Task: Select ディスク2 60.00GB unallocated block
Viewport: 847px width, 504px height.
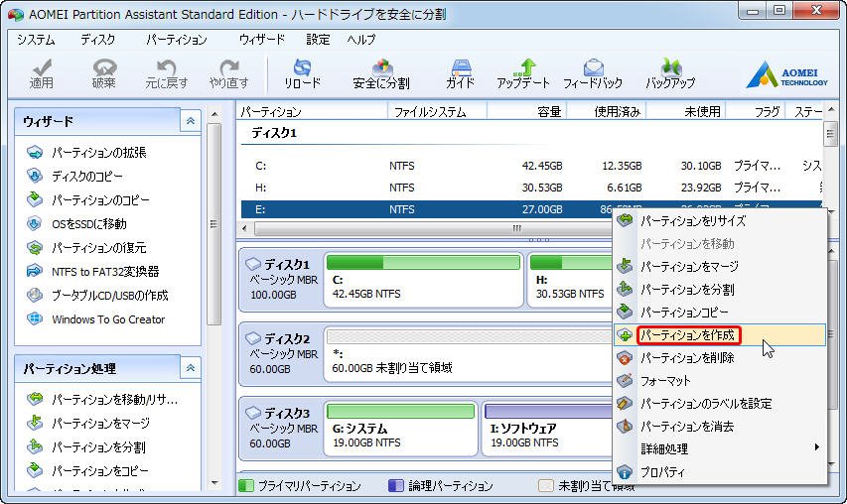Action: pyautogui.click(x=469, y=354)
